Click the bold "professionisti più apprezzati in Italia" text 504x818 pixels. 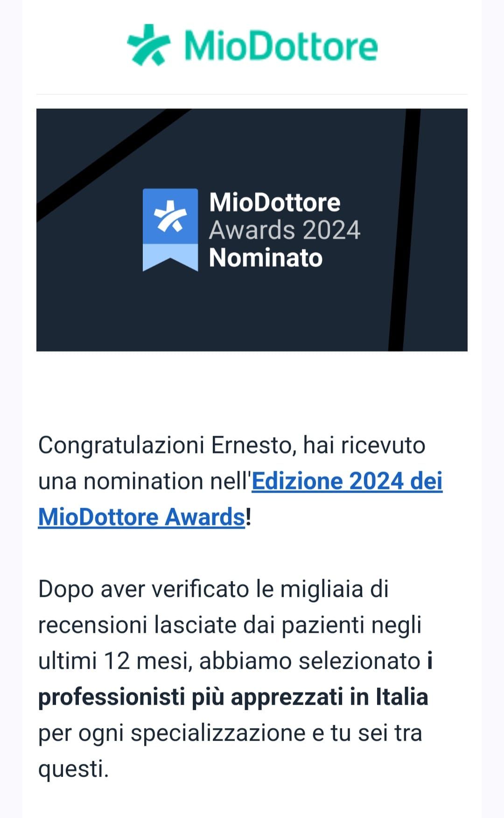tap(233, 697)
